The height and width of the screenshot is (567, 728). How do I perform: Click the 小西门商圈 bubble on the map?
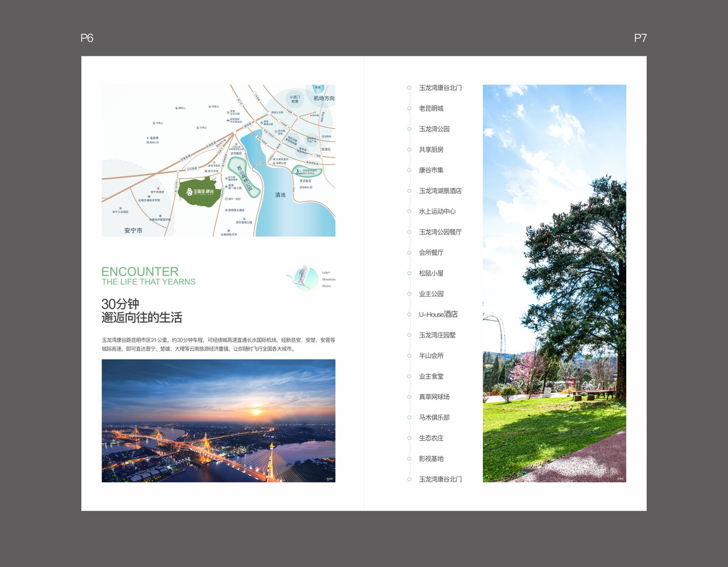295,99
